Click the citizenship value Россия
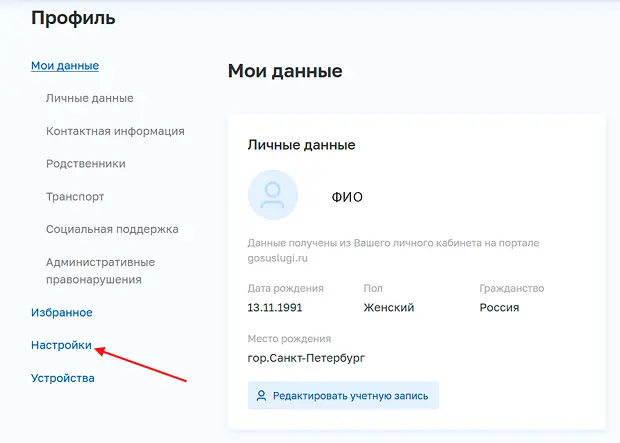Viewport: 620px width, 443px height. [x=499, y=308]
